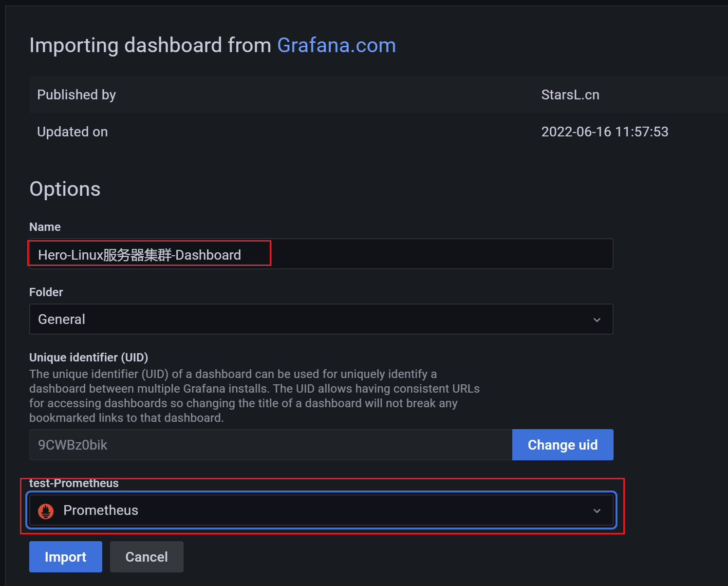Viewport: 728px width, 586px height.
Task: Click the Folder field label
Action: [46, 292]
